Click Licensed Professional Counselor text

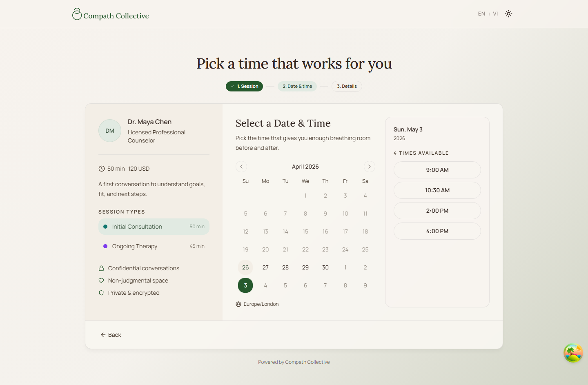pyautogui.click(x=156, y=136)
